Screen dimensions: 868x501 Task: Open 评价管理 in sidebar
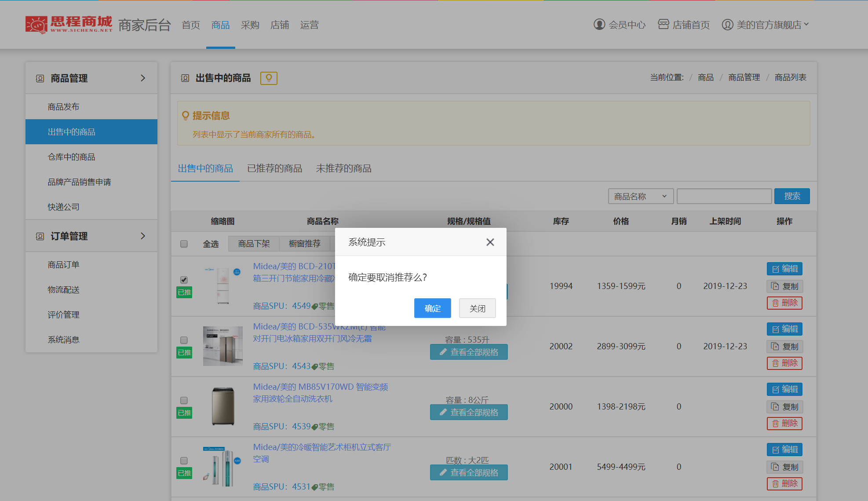pyautogui.click(x=91, y=315)
